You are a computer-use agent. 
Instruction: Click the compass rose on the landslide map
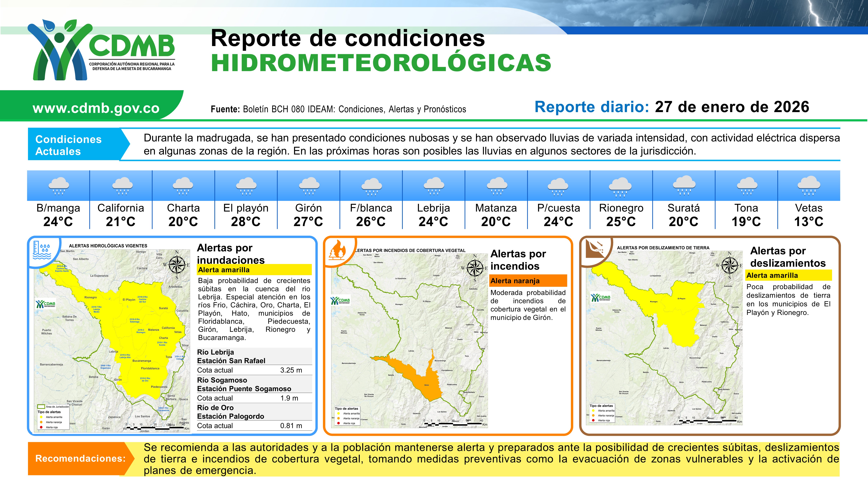(729, 265)
